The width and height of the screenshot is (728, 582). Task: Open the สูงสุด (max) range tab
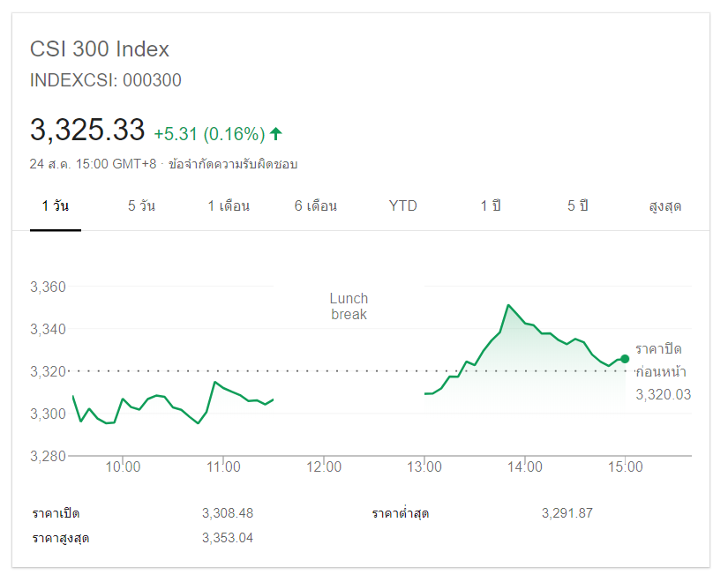(664, 206)
